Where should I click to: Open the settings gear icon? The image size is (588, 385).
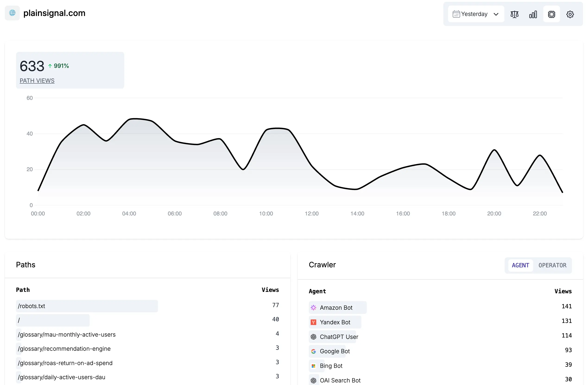[570, 14]
